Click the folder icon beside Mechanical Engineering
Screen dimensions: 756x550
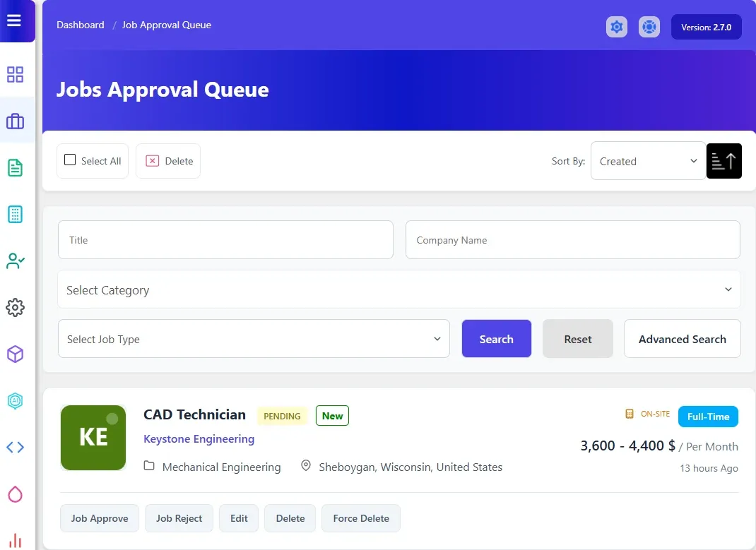tap(149, 466)
